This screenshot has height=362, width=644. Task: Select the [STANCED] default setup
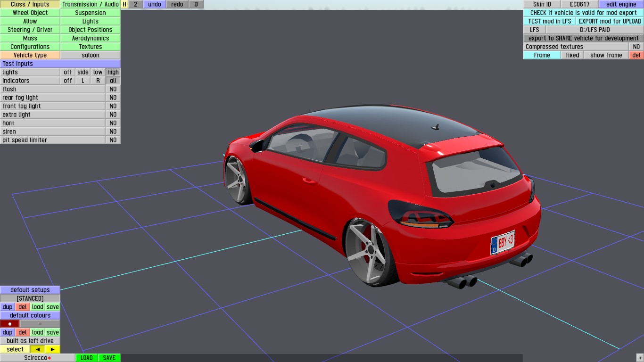click(30, 298)
